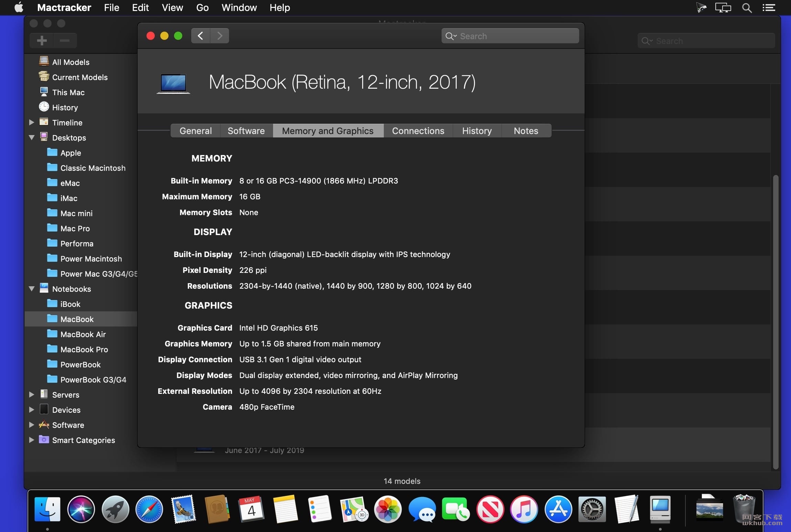This screenshot has height=532, width=791.
Task: Launch Siri from the Dock
Action: 81,509
